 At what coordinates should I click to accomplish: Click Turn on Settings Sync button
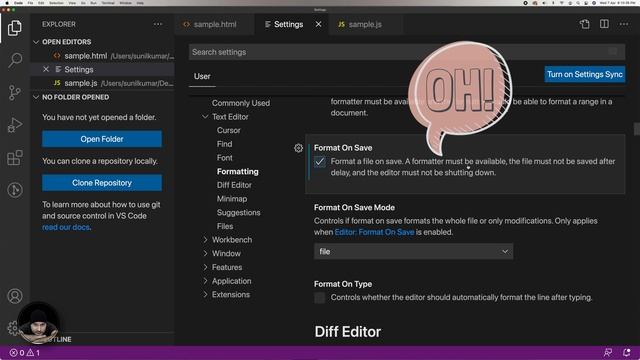tap(584, 74)
